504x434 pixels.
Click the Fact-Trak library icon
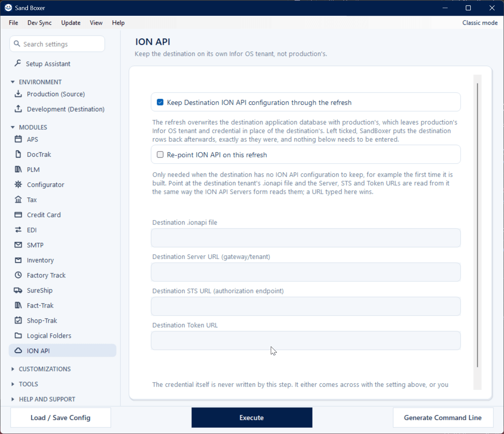(18, 305)
